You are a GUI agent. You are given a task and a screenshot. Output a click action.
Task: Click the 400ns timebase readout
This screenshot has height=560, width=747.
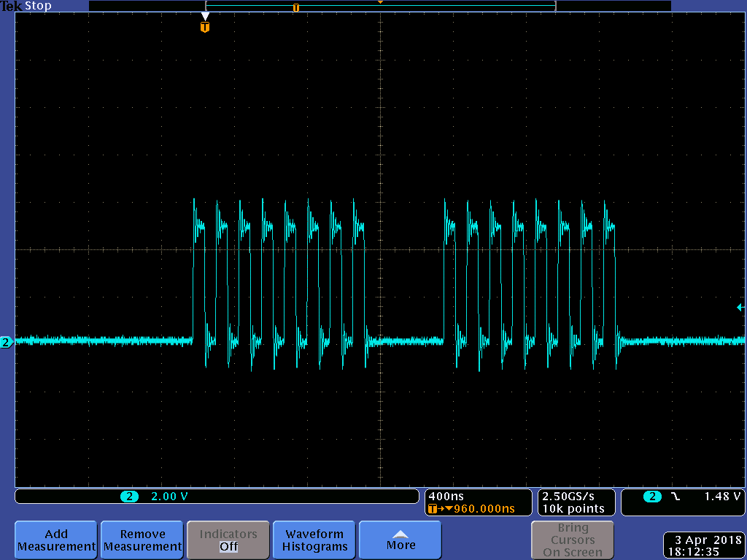tap(447, 496)
